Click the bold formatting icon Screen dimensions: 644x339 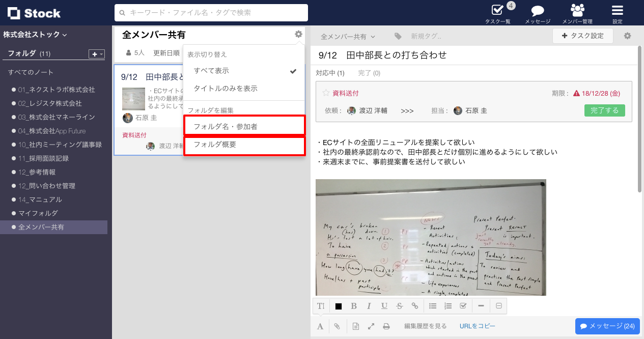(354, 306)
